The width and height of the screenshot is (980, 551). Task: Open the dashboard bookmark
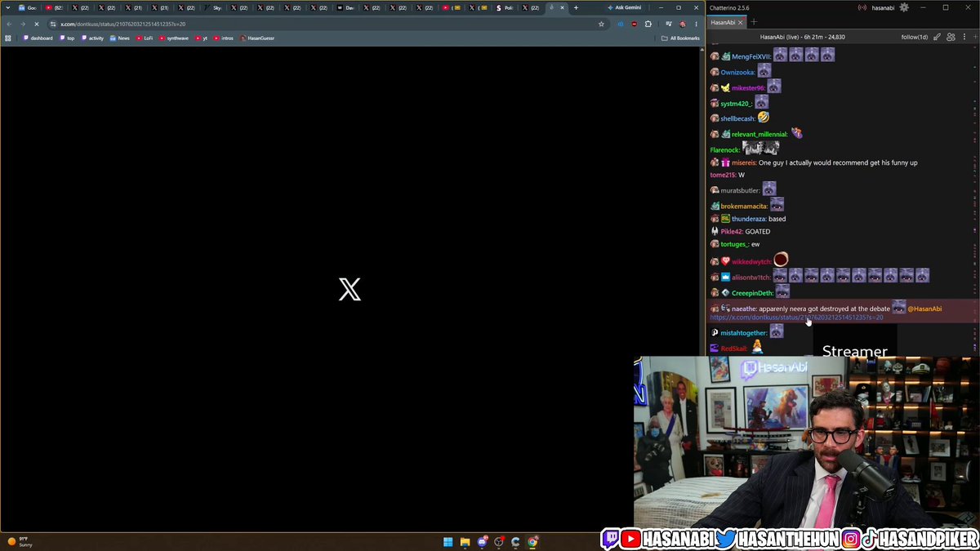coord(38,38)
